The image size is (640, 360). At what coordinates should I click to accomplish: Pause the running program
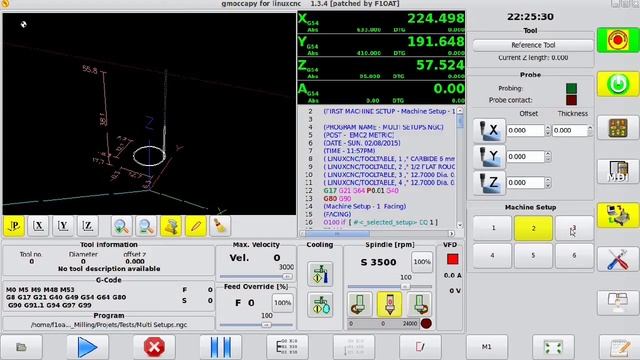coord(220,347)
